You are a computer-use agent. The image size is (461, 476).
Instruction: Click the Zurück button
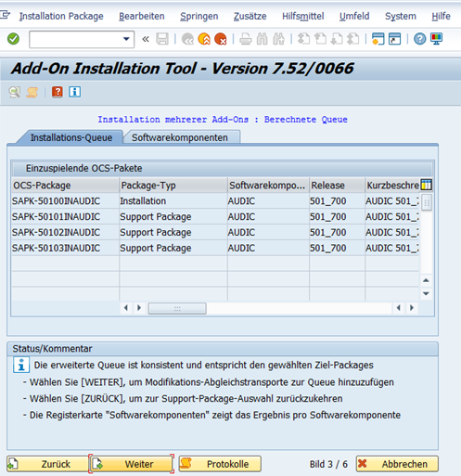coord(47,464)
